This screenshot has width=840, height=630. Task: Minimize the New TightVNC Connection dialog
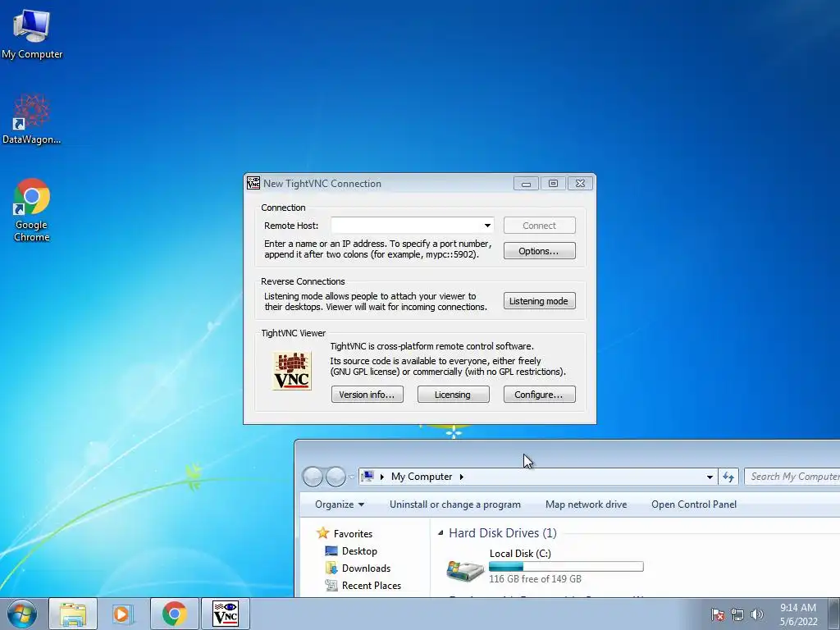pos(526,183)
